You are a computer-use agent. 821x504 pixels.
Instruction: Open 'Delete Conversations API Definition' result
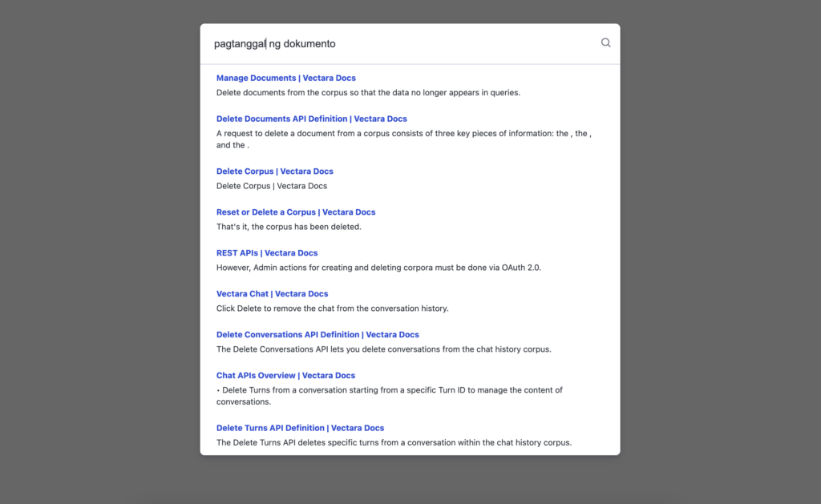coord(317,335)
